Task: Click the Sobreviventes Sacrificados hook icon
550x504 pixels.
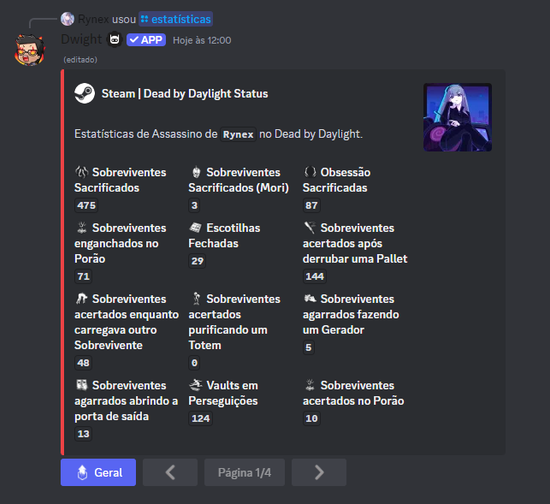Action: click(82, 172)
